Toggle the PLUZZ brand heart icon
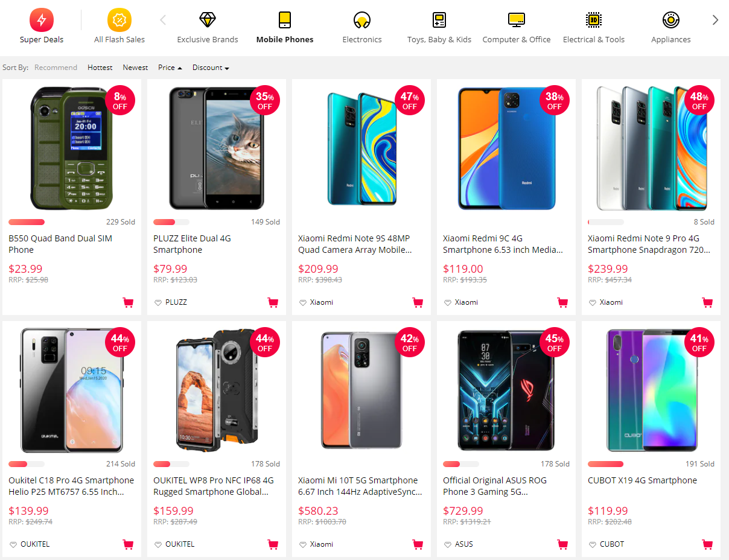The height and width of the screenshot is (560, 729). tap(158, 302)
